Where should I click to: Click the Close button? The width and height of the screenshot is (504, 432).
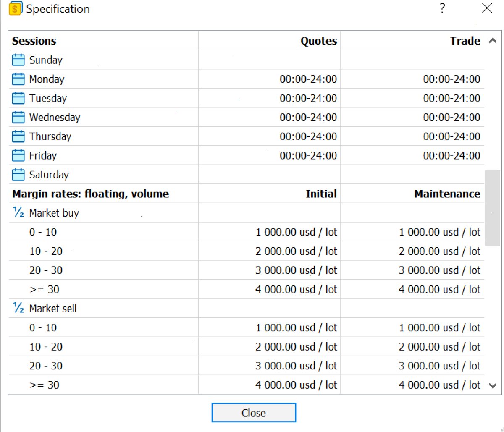tap(254, 413)
